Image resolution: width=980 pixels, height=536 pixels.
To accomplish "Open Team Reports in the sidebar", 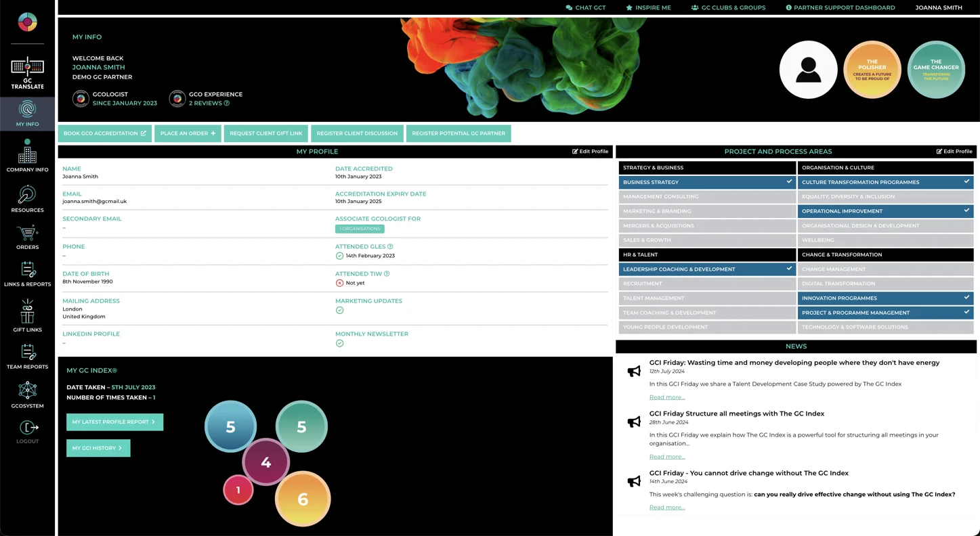I will 27,357.
